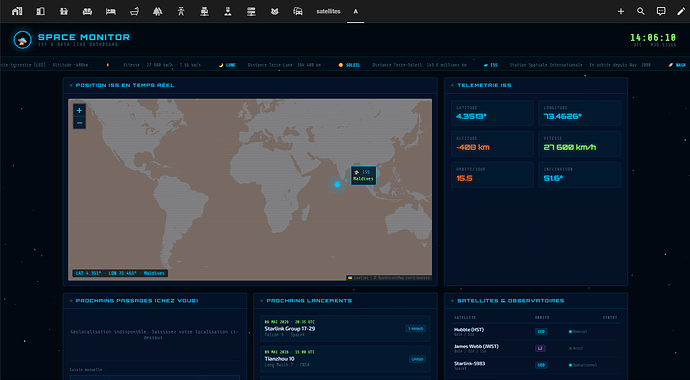Click the Space Monitor UFO logo
This screenshot has height=380, width=690.
pos(22,40)
